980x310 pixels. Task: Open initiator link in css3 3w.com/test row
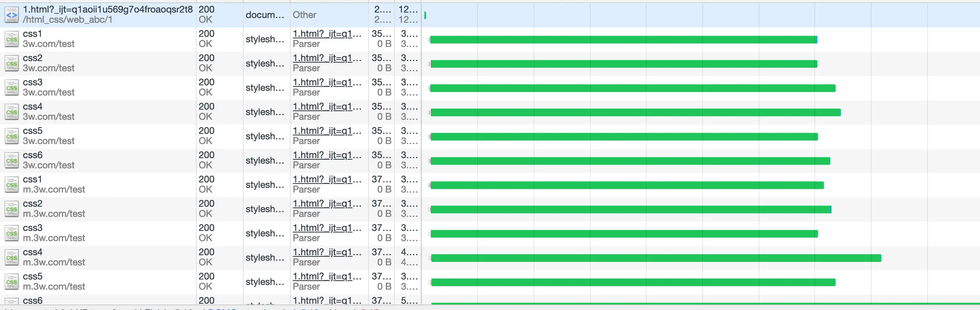[327, 82]
